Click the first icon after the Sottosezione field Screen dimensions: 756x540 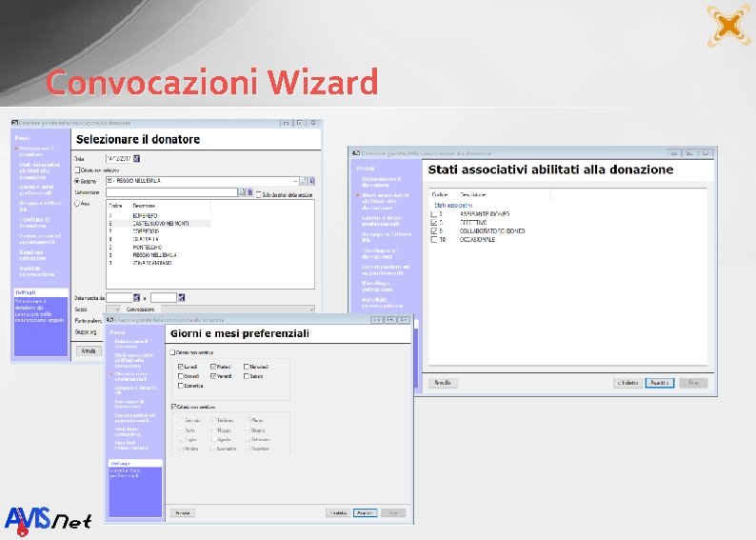[x=243, y=192]
